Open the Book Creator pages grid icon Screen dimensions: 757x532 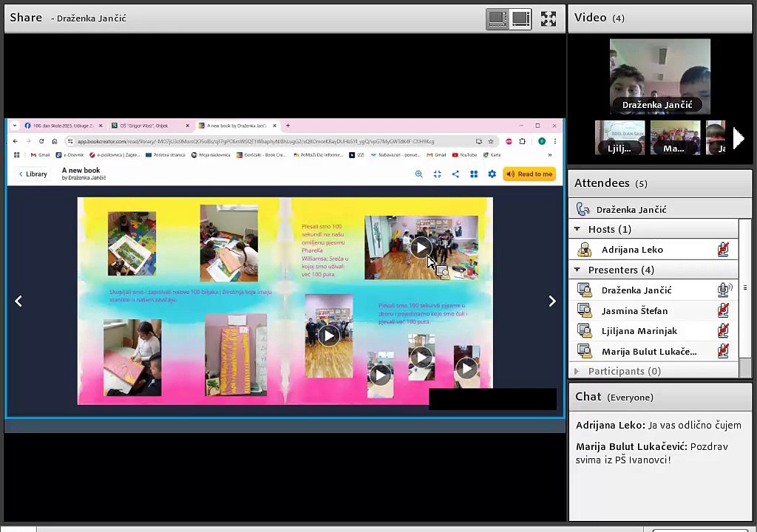point(474,174)
